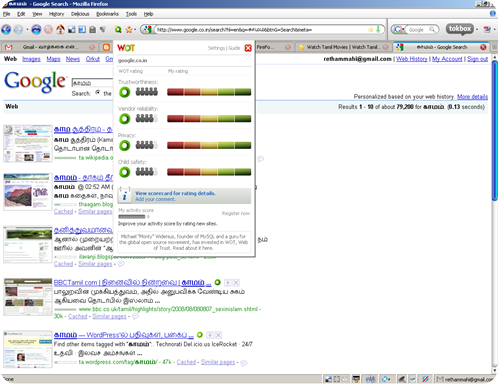
Task: Open Google News link
Action: pos(73,59)
